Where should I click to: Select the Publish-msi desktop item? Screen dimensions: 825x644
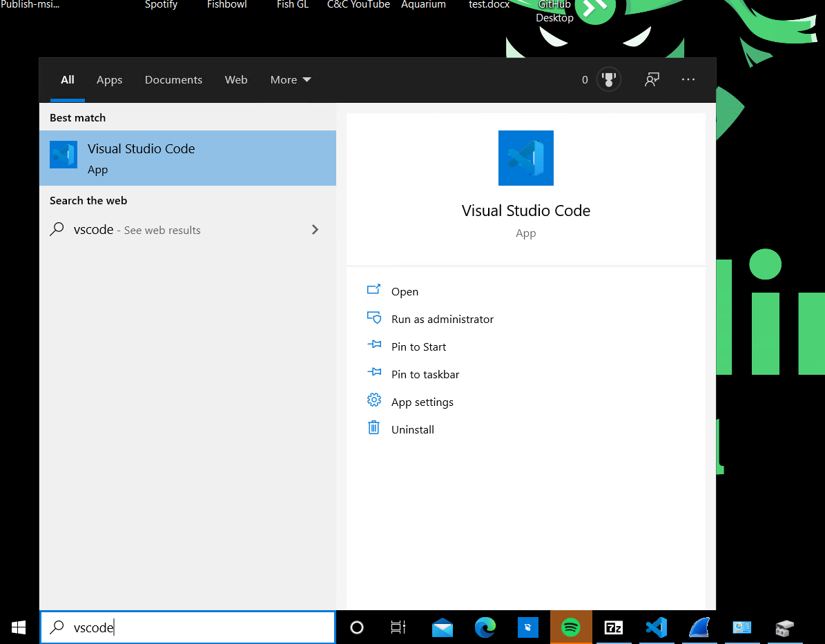(x=30, y=5)
